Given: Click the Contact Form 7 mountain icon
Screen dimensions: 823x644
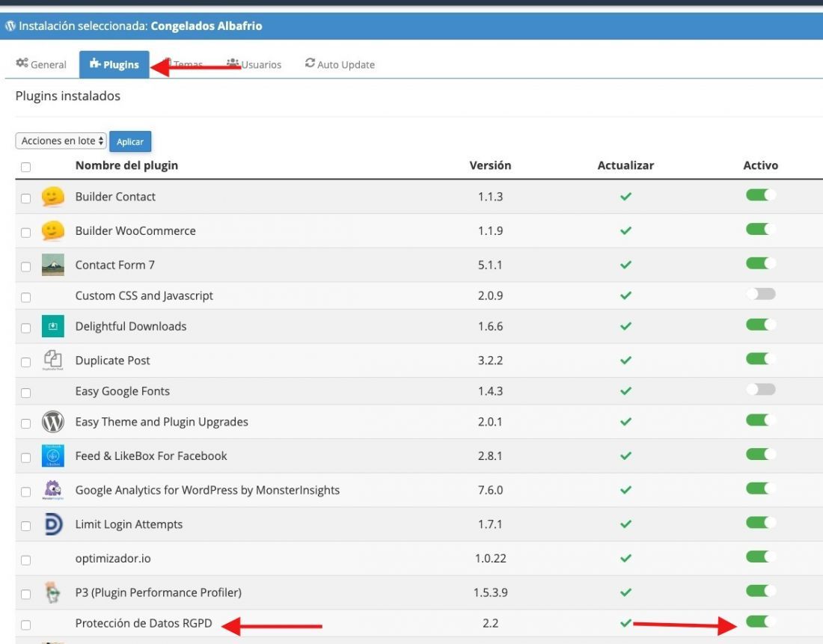Looking at the screenshot, I should pyautogui.click(x=52, y=265).
